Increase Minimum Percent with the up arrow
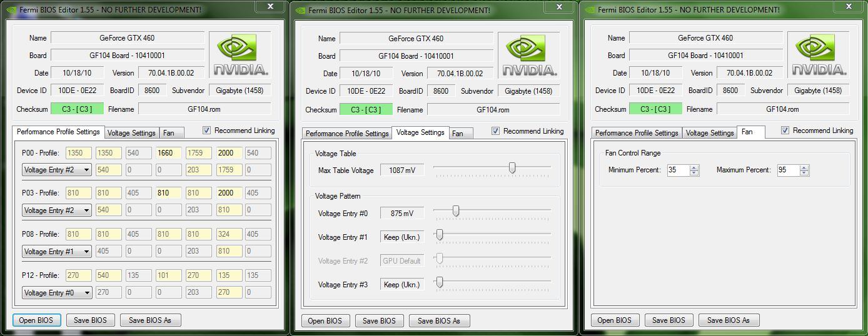 pyautogui.click(x=695, y=167)
